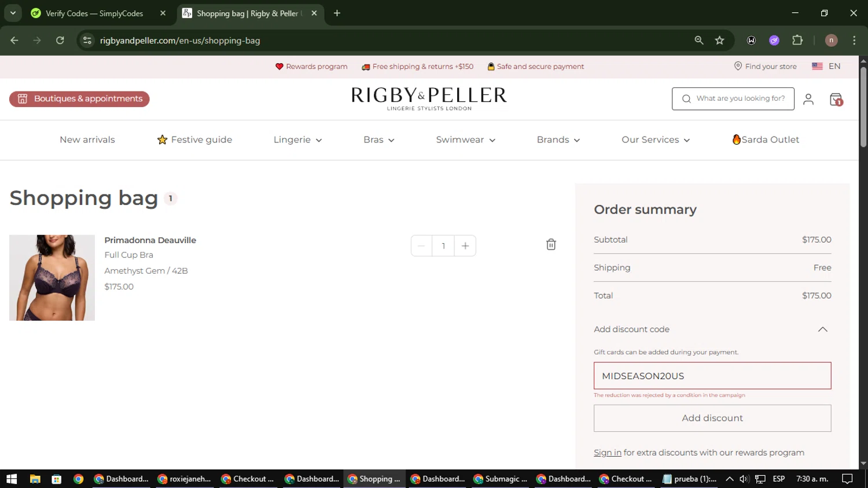
Task: Click the Free shipping & returns +$150 banner
Action: coord(417,67)
